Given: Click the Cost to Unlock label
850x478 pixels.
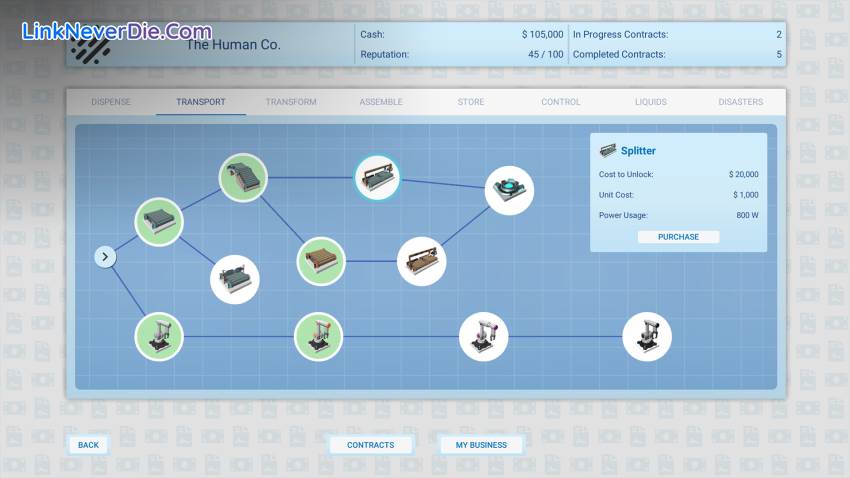Looking at the screenshot, I should [x=626, y=175].
